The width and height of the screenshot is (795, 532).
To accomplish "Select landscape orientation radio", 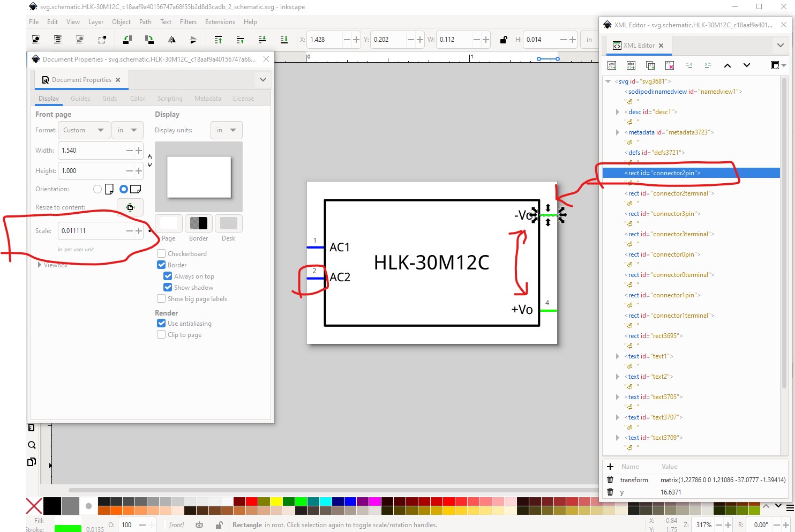I will (x=124, y=189).
